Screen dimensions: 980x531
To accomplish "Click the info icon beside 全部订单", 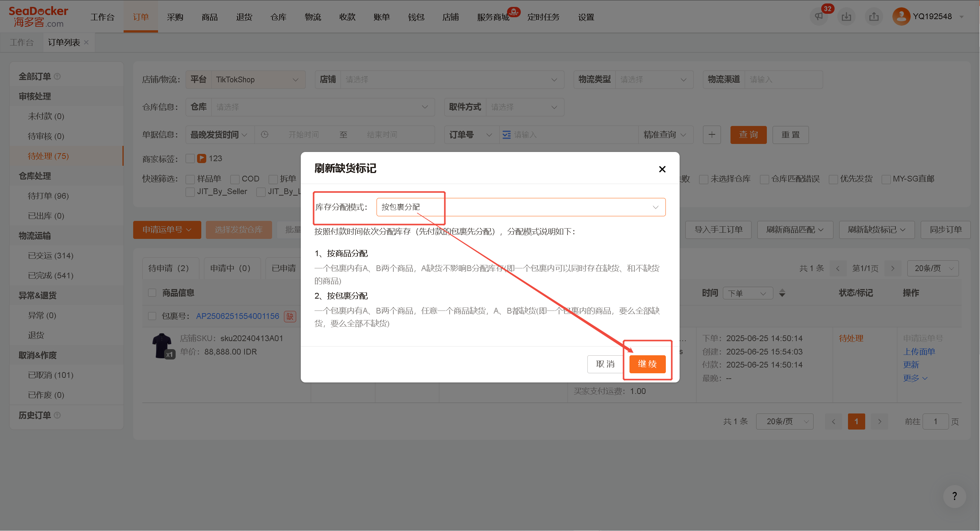I will [x=57, y=77].
